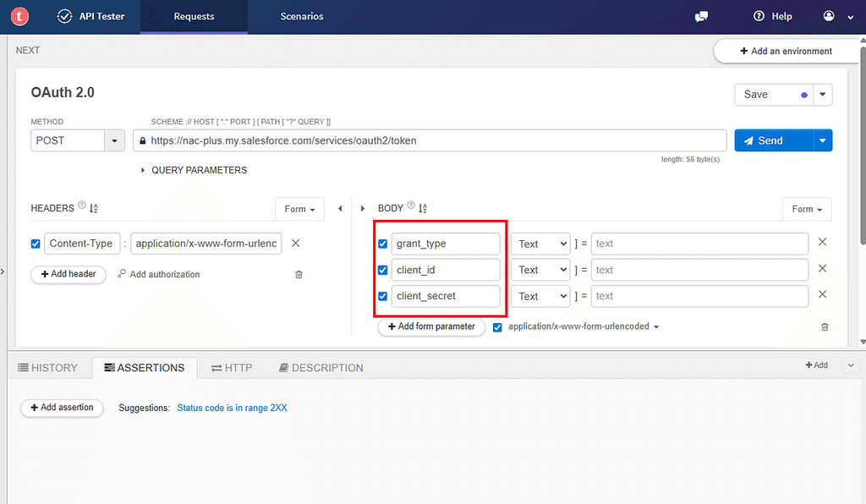Viewport: 866px width, 504px height.
Task: Expand the left sidebar arrow
Action: point(3,271)
